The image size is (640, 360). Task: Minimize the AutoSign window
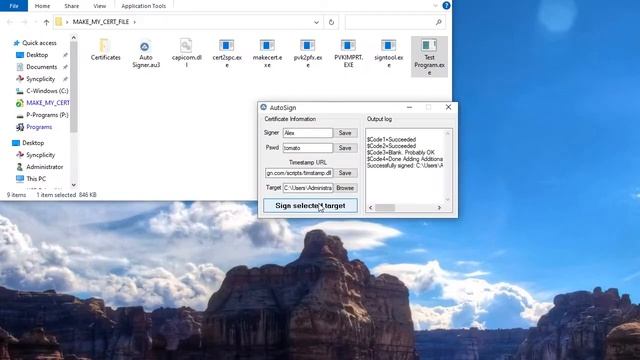[409, 107]
